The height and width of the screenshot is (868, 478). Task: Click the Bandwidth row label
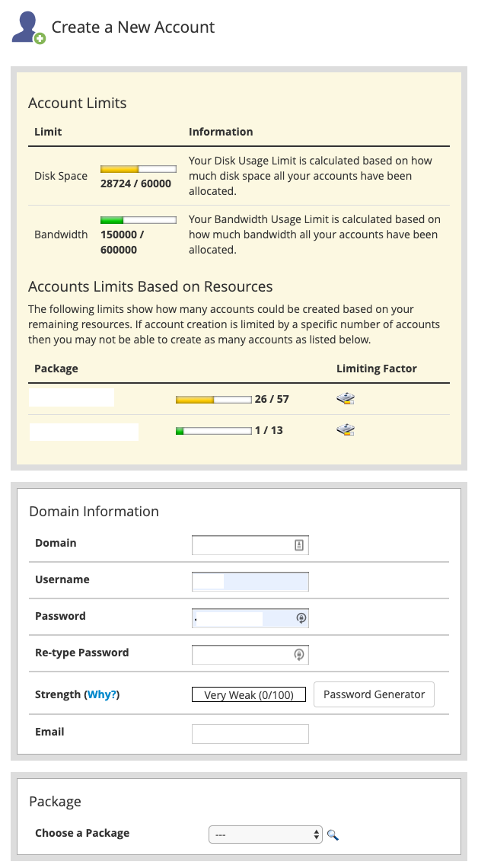click(x=61, y=235)
